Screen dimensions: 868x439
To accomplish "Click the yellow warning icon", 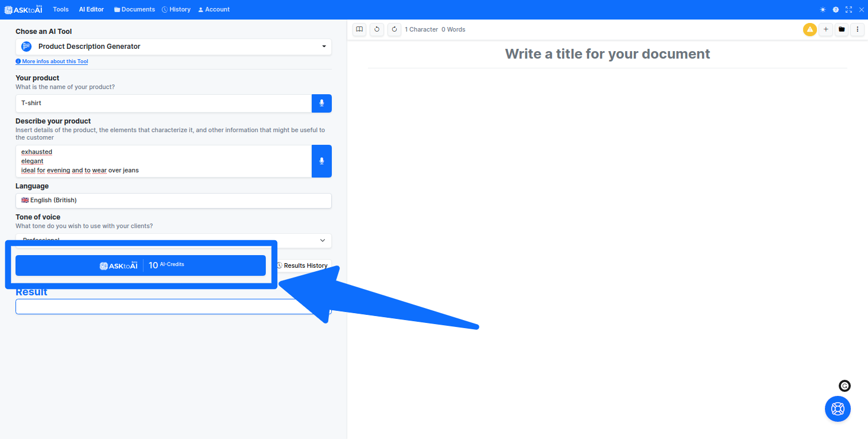I will [x=809, y=29].
